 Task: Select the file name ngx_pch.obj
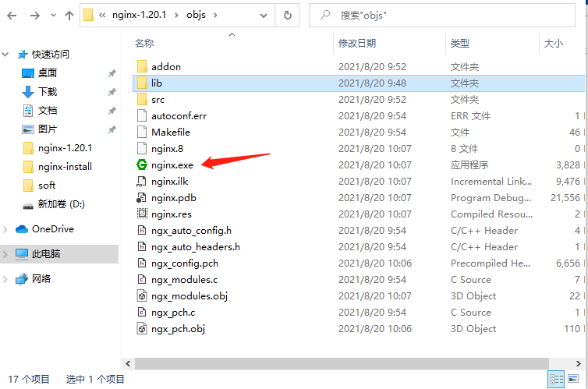[x=178, y=329]
